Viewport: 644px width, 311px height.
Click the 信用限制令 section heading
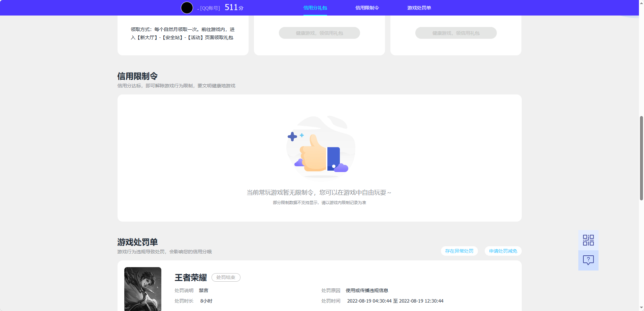pyautogui.click(x=137, y=76)
